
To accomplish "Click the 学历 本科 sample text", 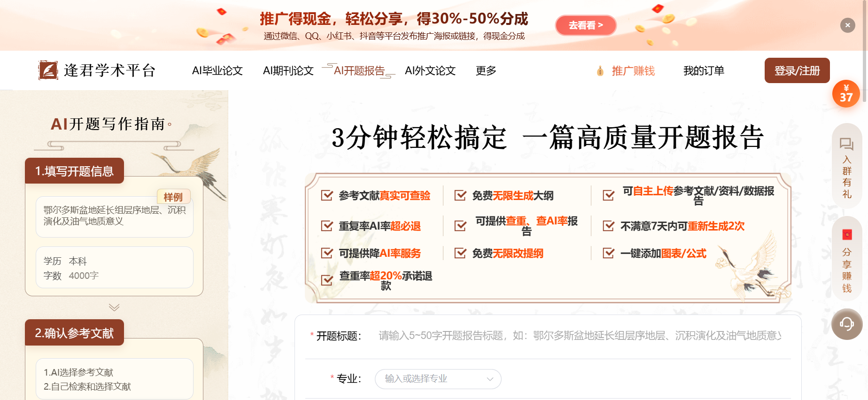I will (65, 261).
